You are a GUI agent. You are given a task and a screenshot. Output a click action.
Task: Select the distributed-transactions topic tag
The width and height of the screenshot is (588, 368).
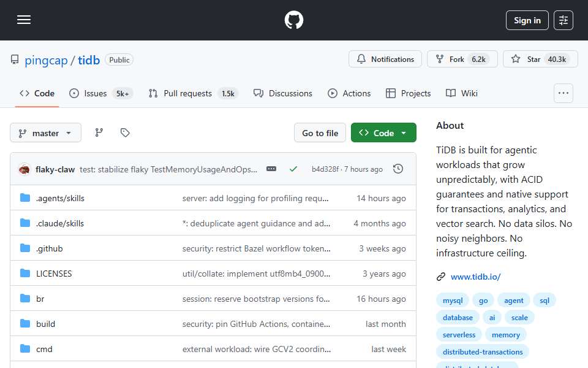[483, 352]
